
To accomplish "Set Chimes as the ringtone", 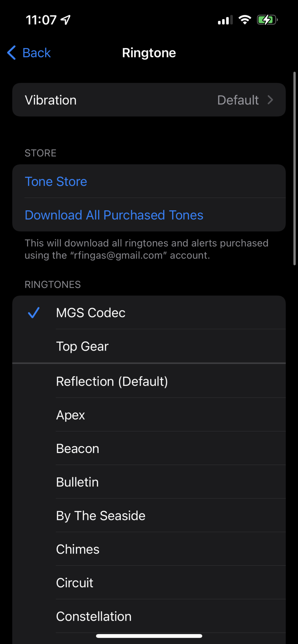I will (x=78, y=549).
